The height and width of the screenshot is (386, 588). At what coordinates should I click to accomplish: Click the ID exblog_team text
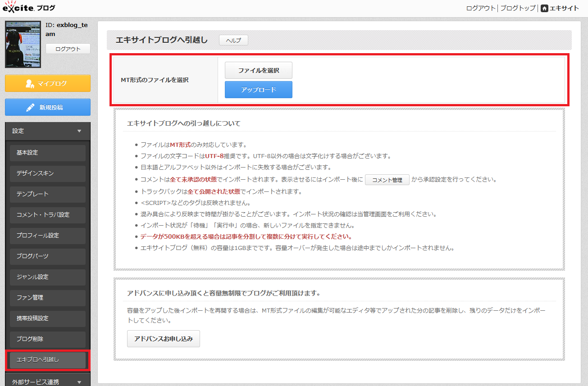[x=67, y=29]
